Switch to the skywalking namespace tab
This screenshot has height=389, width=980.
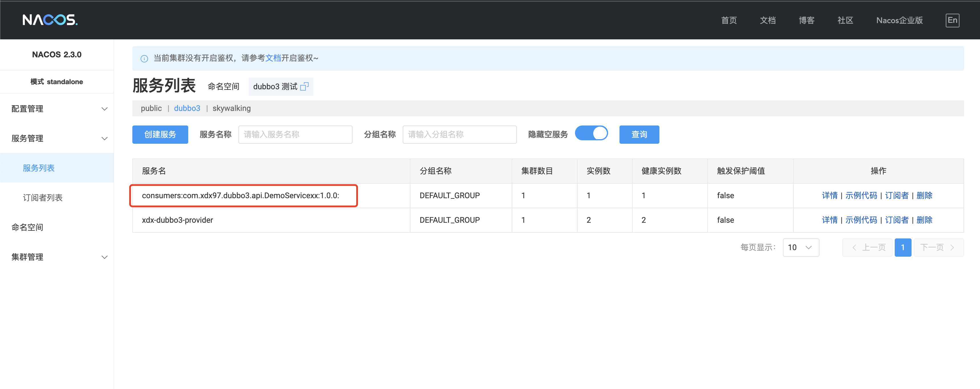231,108
